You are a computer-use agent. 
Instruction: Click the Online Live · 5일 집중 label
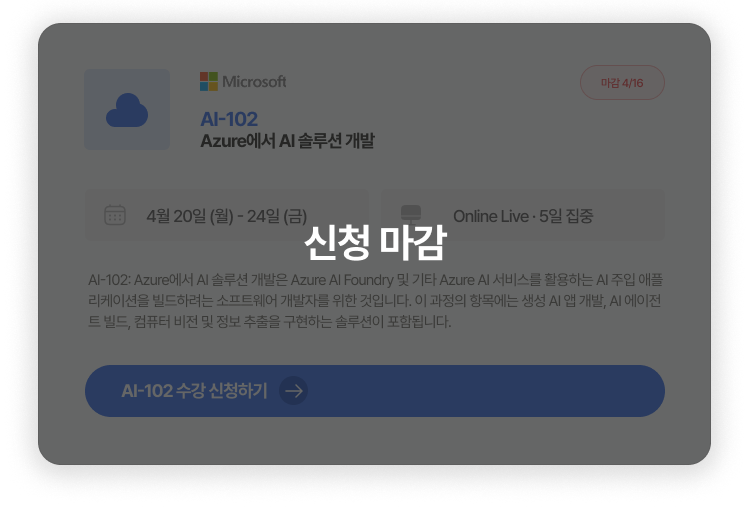point(523,216)
